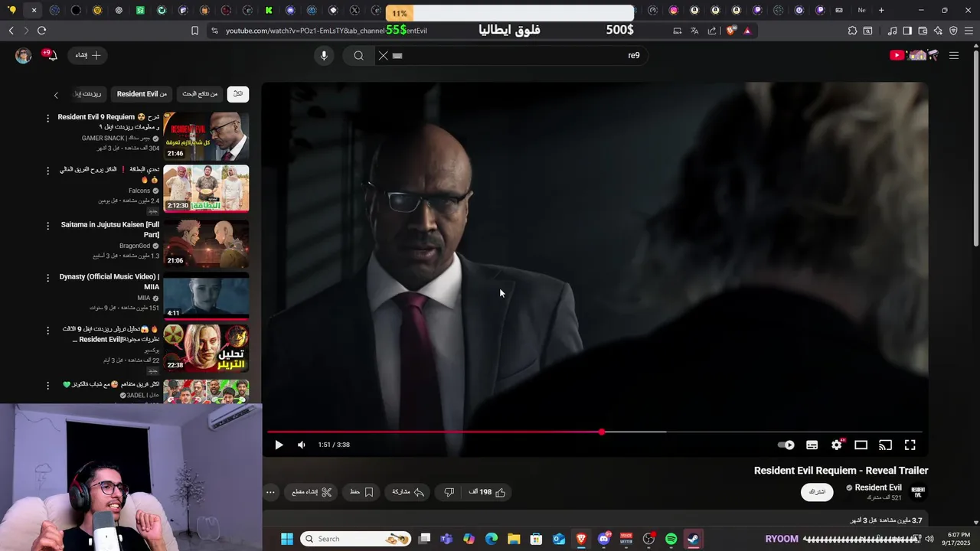
Task: Open Discord from the taskbar
Action: 604,539
